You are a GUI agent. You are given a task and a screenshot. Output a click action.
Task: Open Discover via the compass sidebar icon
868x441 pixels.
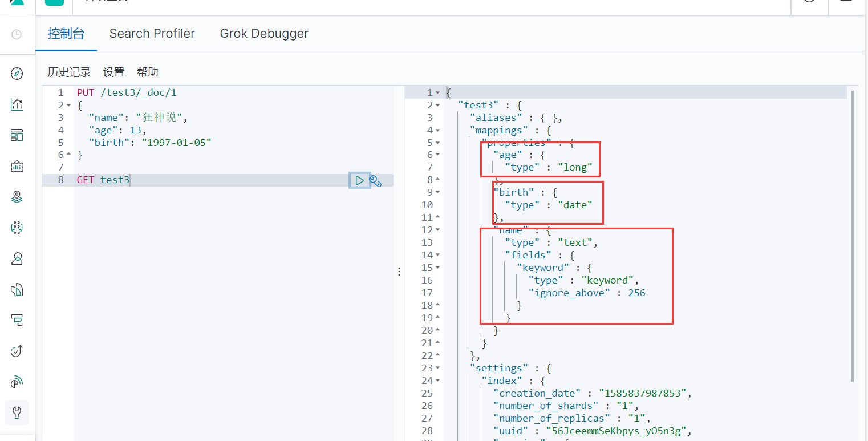(x=17, y=74)
